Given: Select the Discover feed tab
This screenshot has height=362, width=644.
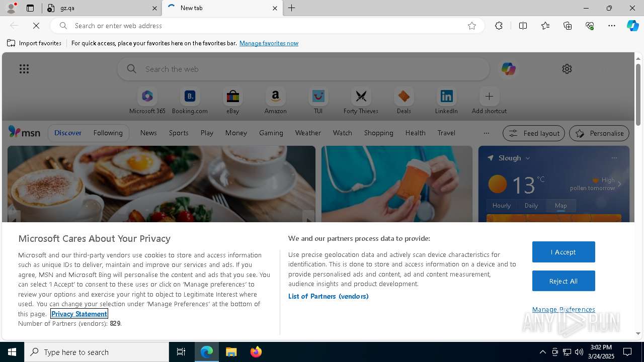Looking at the screenshot, I should (68, 133).
